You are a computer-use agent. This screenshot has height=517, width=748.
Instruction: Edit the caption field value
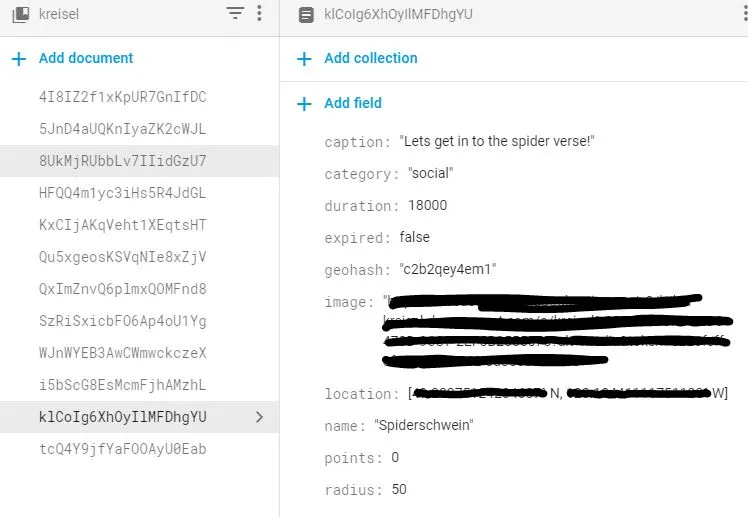click(x=497, y=142)
